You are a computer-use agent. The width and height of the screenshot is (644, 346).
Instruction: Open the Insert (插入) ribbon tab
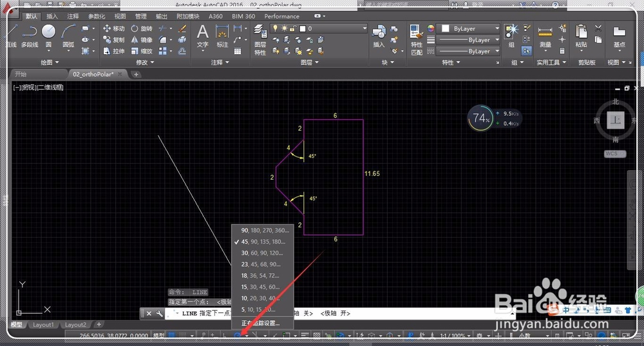pyautogui.click(x=52, y=17)
